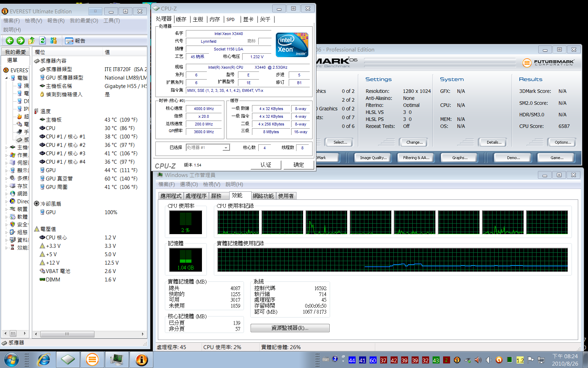Click the network icon in system tray
The width and height of the screenshot is (588, 368).
(541, 360)
